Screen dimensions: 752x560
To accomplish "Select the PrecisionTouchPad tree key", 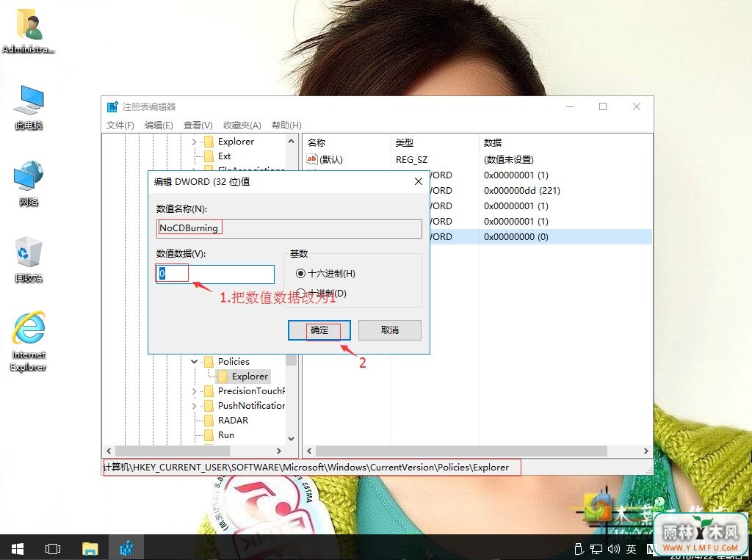I will (x=251, y=391).
